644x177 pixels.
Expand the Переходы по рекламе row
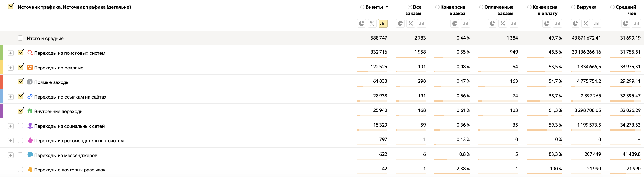pyautogui.click(x=11, y=68)
